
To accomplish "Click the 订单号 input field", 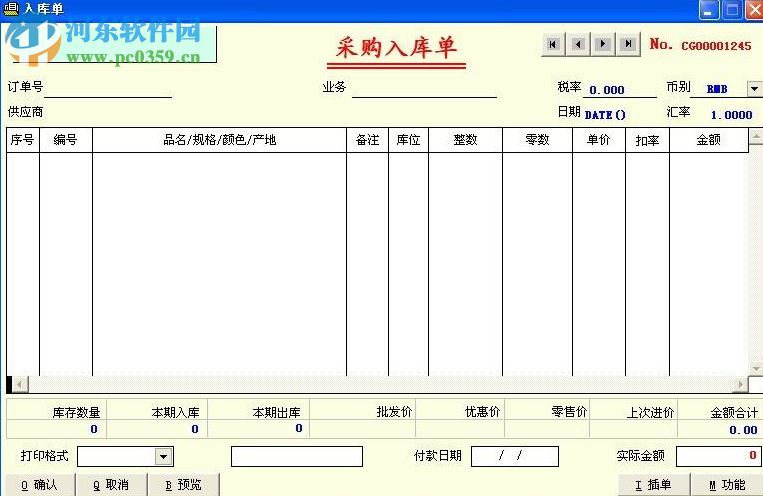I will [x=108, y=88].
